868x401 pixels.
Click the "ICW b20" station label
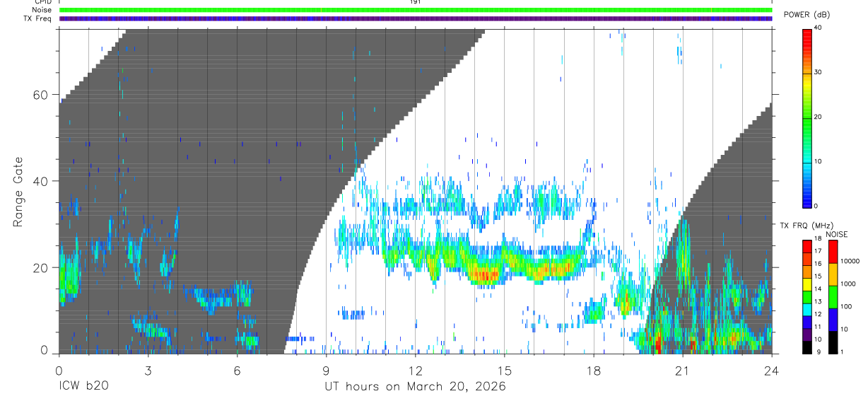[x=83, y=387]
